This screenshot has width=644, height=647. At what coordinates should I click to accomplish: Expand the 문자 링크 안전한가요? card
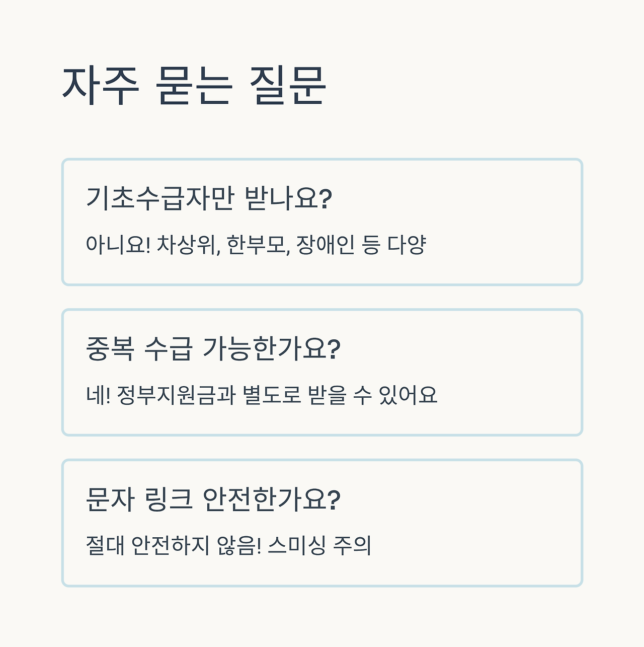point(322,523)
